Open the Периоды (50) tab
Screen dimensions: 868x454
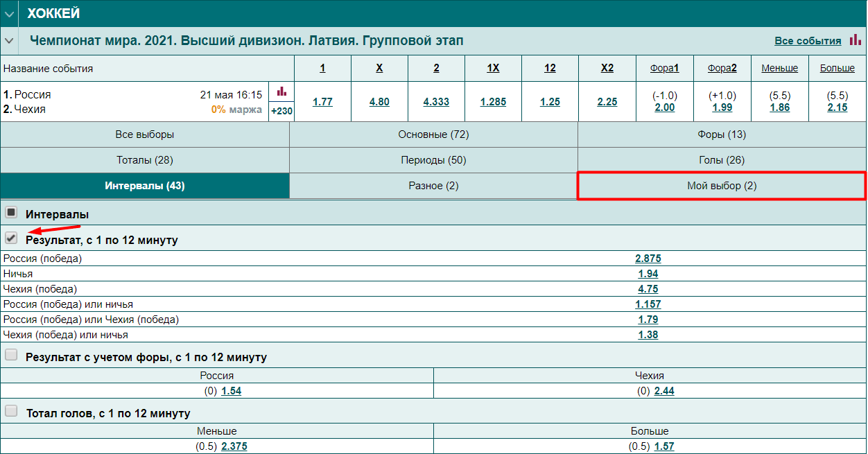coord(433,160)
